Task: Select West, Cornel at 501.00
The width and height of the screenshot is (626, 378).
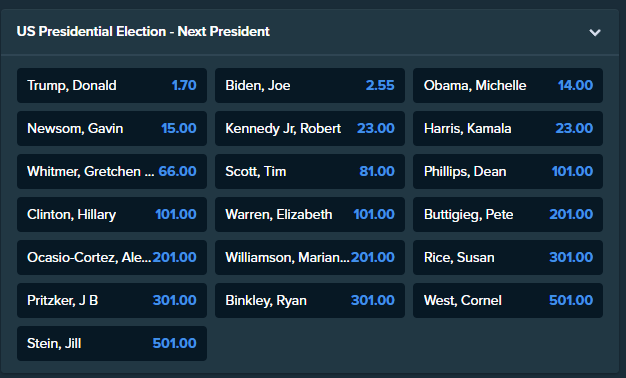Action: [508, 301]
